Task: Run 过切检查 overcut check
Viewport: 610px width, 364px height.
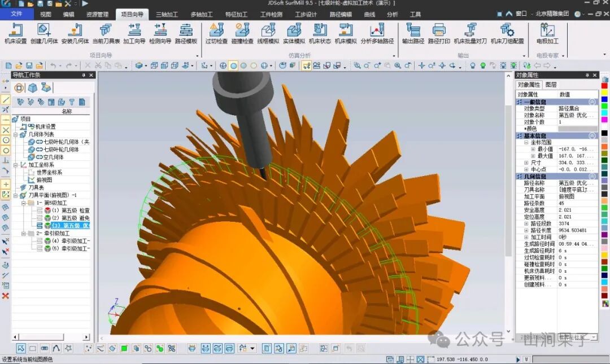Action: click(216, 34)
